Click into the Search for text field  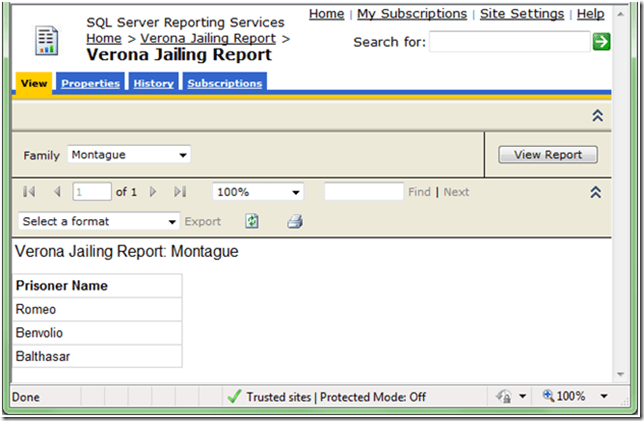(x=509, y=41)
